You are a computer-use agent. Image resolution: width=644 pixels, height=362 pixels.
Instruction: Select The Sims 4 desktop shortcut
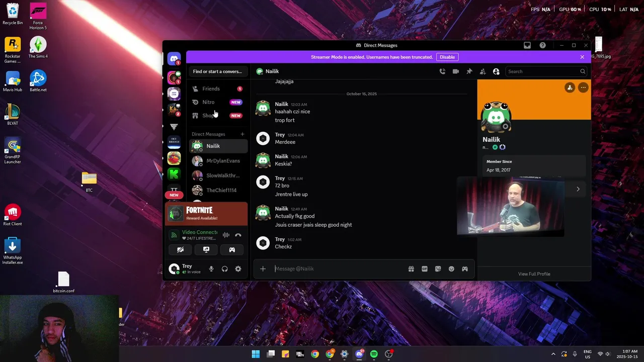click(x=38, y=48)
